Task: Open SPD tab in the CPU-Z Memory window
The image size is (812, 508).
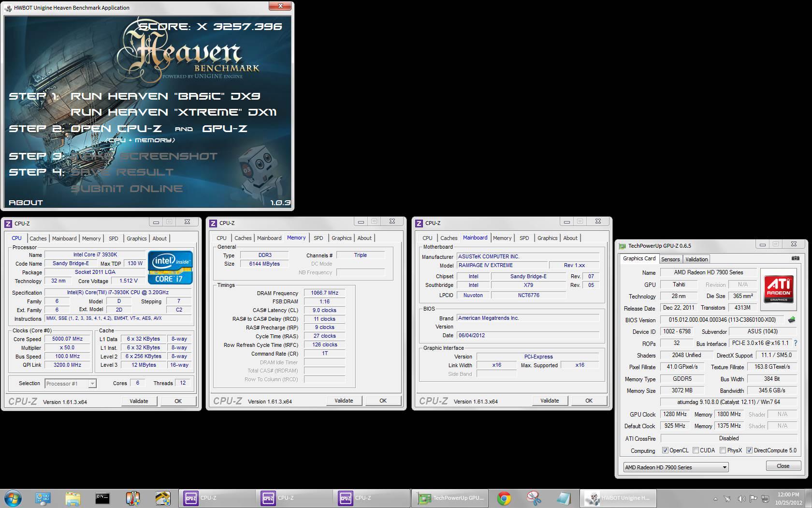Action: click(318, 238)
